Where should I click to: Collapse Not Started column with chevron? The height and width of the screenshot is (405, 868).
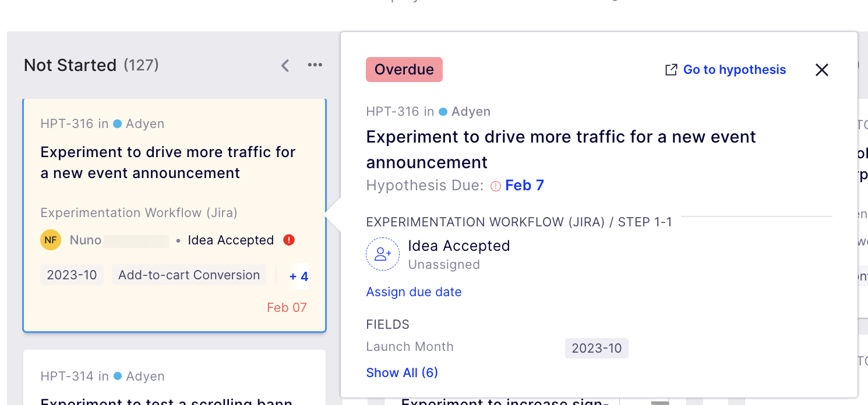(285, 65)
